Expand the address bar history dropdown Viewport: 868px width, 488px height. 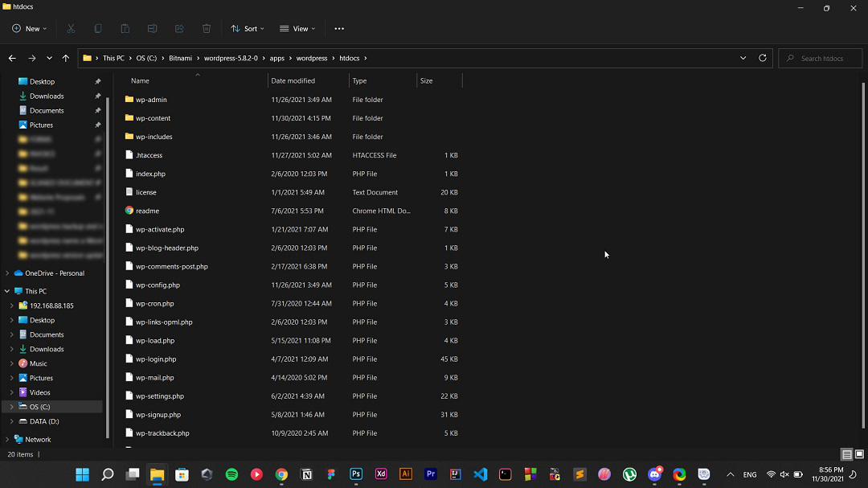click(743, 58)
